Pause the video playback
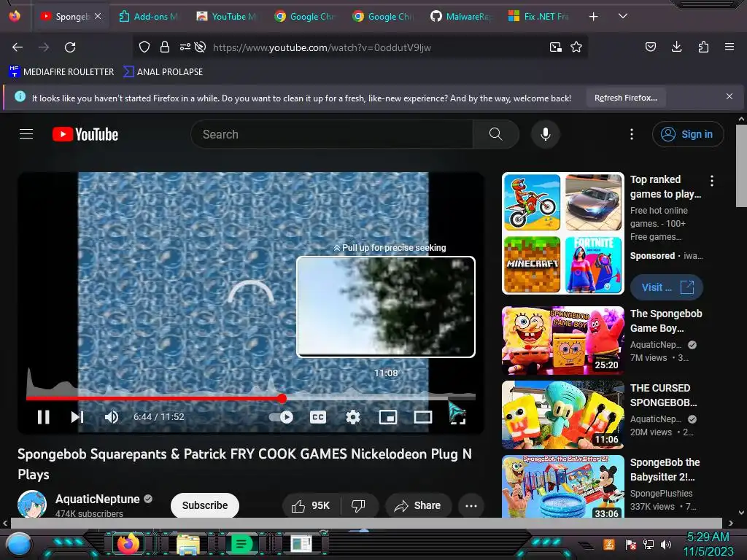Image resolution: width=747 pixels, height=560 pixels. [43, 417]
